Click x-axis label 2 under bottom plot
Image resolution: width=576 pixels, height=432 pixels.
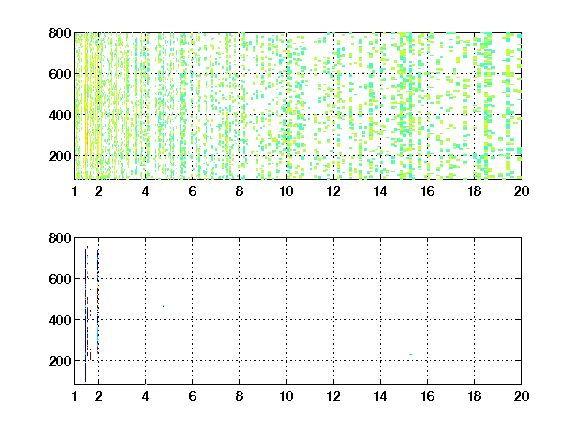[x=98, y=396]
